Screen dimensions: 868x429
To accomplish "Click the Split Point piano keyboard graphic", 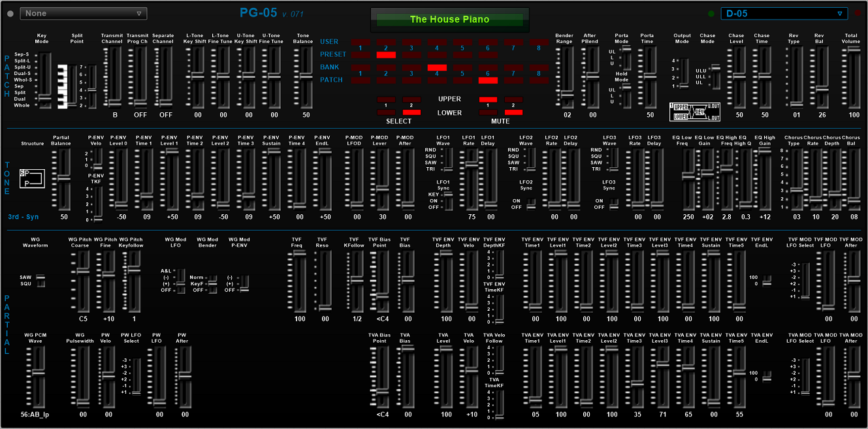I will click(63, 86).
